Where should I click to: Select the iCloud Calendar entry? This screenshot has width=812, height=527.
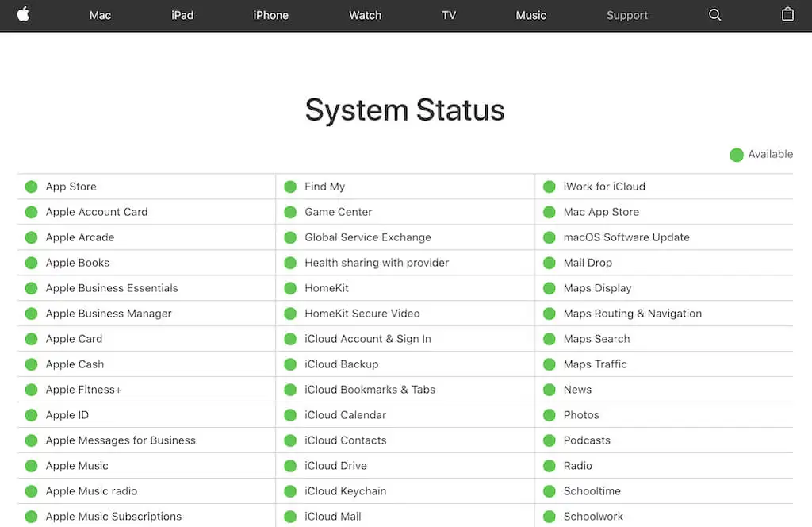[346, 415]
